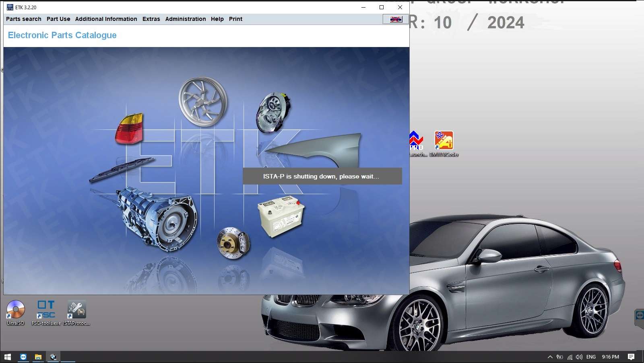Screen dimensions: 644x363
Task: Click the volume speaker tray icon
Action: pyautogui.click(x=579, y=357)
